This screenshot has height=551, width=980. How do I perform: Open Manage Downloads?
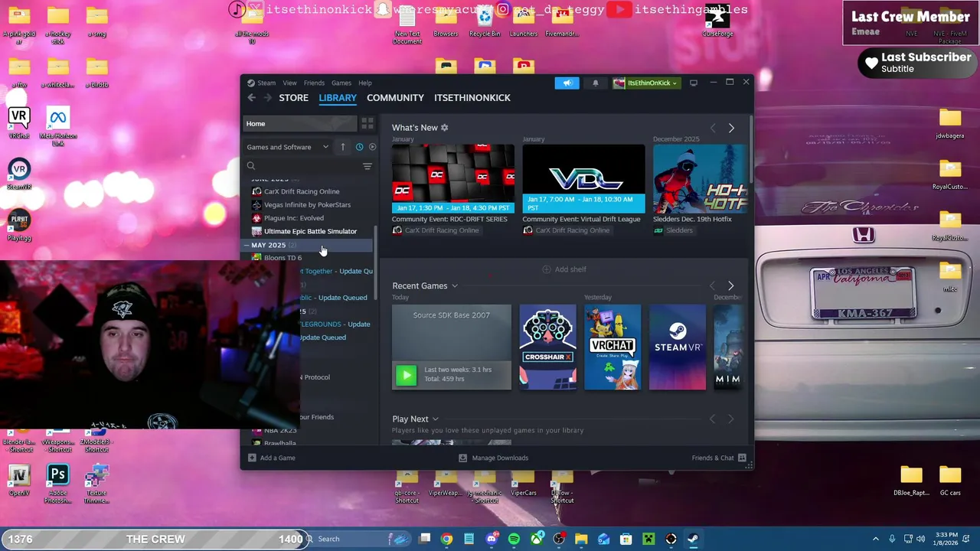pos(494,458)
